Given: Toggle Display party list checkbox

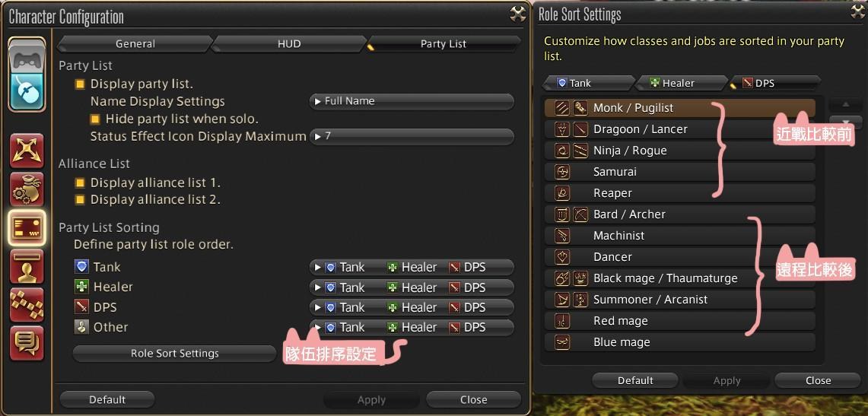Looking at the screenshot, I should pyautogui.click(x=81, y=84).
